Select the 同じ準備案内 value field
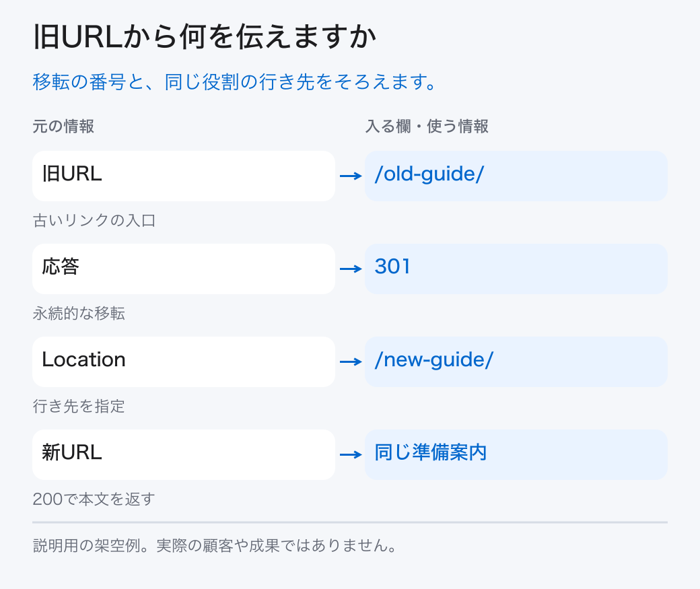 pyautogui.click(x=516, y=454)
